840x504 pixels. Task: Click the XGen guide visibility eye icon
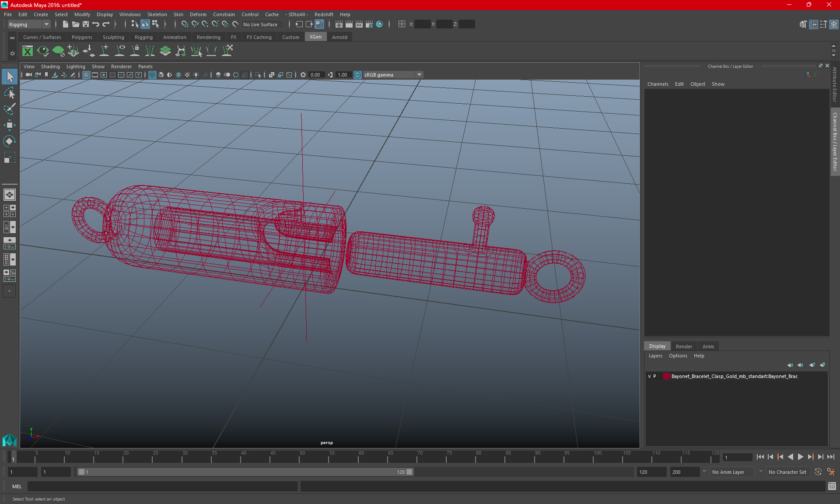pos(119,51)
